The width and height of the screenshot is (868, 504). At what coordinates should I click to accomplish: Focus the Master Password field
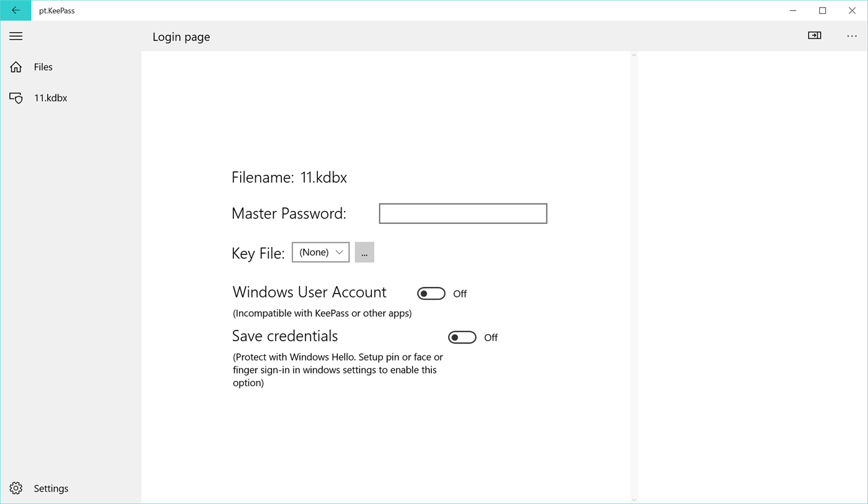463,213
